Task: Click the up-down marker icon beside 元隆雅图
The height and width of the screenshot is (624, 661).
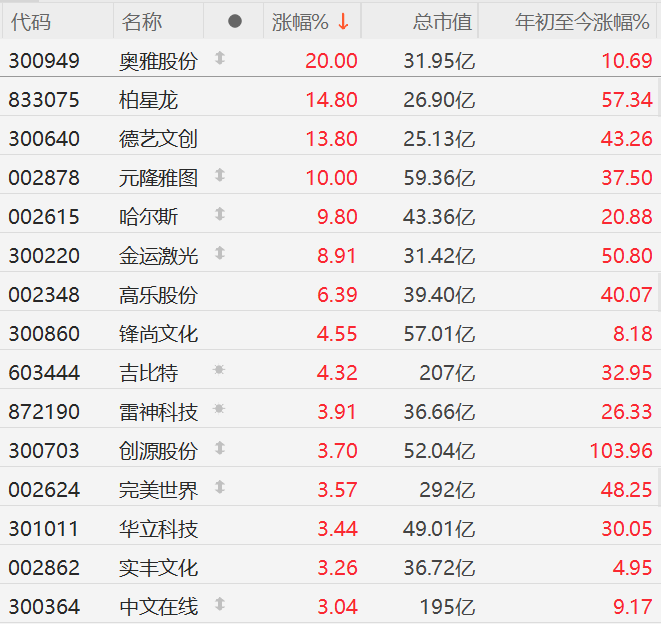Action: click(220, 175)
